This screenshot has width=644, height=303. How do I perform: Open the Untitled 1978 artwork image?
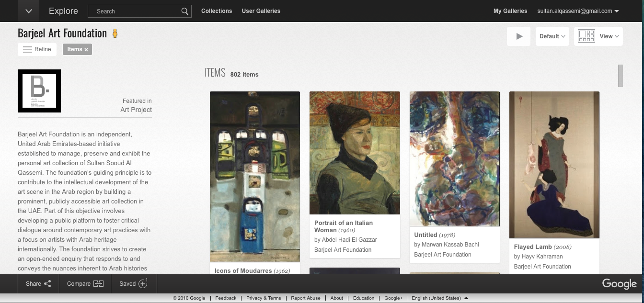coord(455,159)
